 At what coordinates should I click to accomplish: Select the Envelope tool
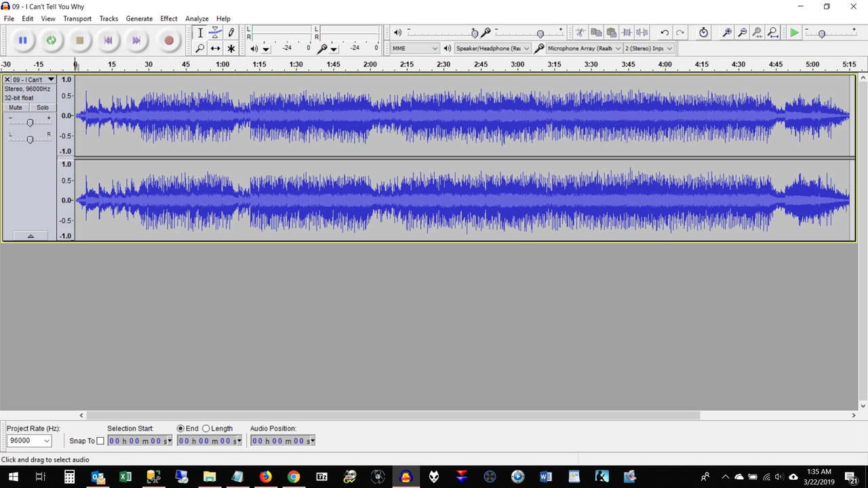pyautogui.click(x=215, y=33)
